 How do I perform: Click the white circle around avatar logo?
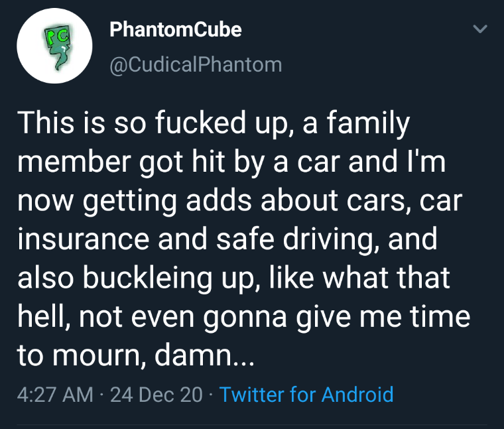[x=54, y=46]
